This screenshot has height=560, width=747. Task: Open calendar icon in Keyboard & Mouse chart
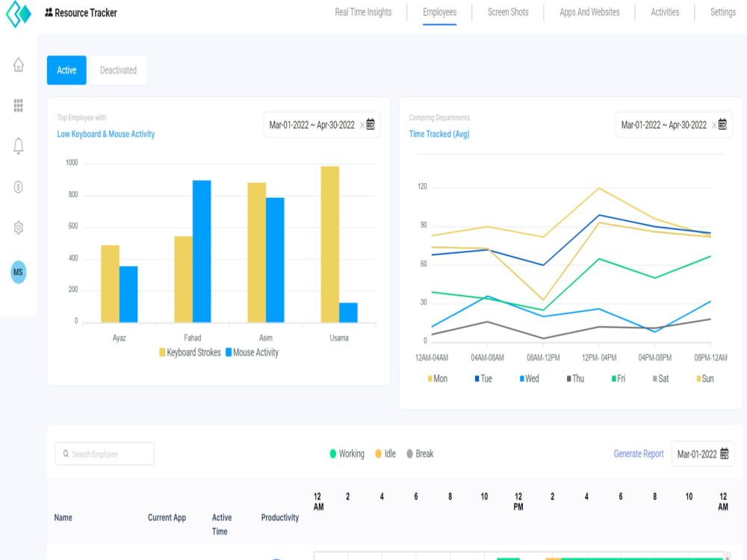pos(371,124)
